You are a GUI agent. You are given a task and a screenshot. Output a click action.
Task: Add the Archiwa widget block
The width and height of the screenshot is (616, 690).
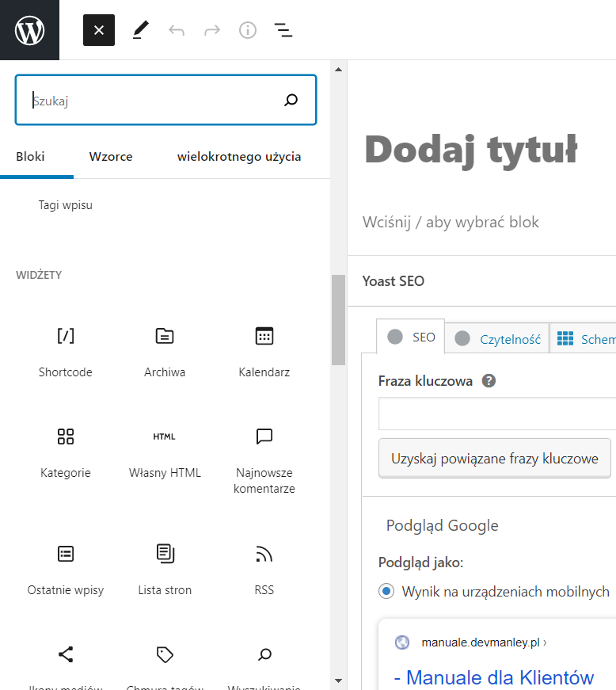point(165,350)
